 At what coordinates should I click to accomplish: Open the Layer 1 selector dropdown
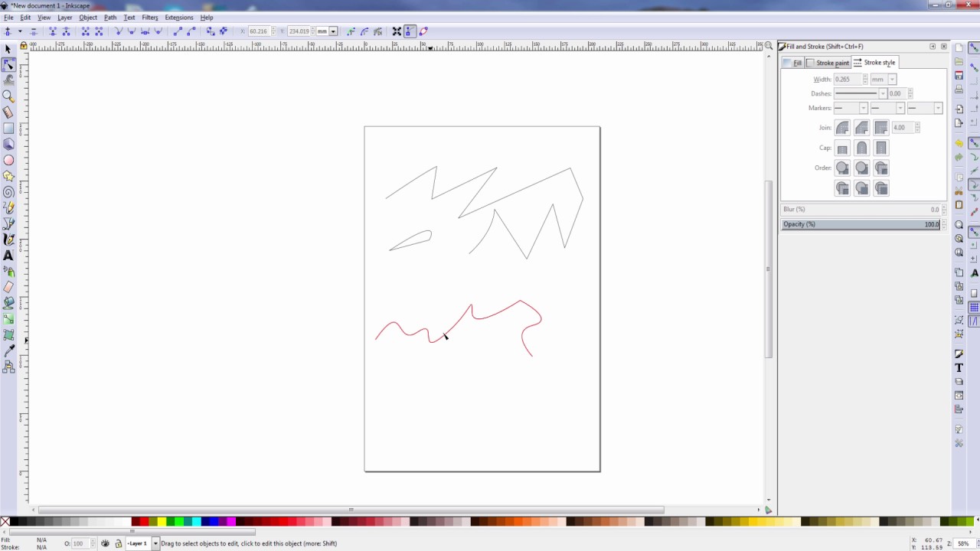coord(142,543)
